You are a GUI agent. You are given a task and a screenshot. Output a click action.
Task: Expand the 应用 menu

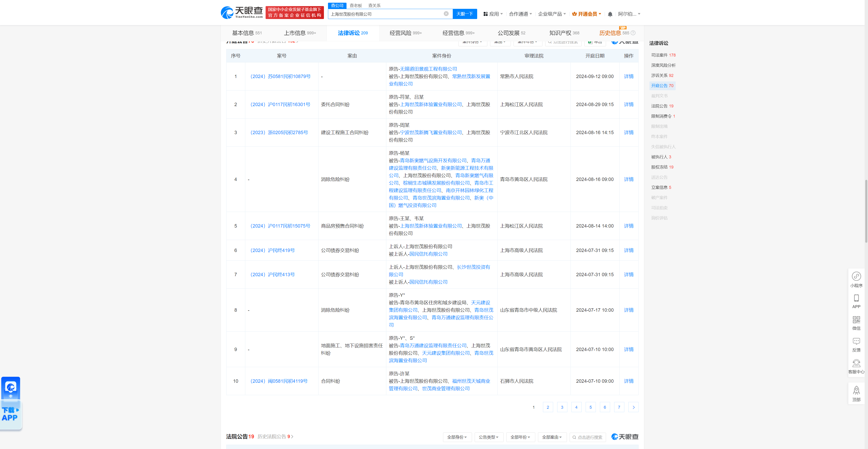(x=493, y=14)
